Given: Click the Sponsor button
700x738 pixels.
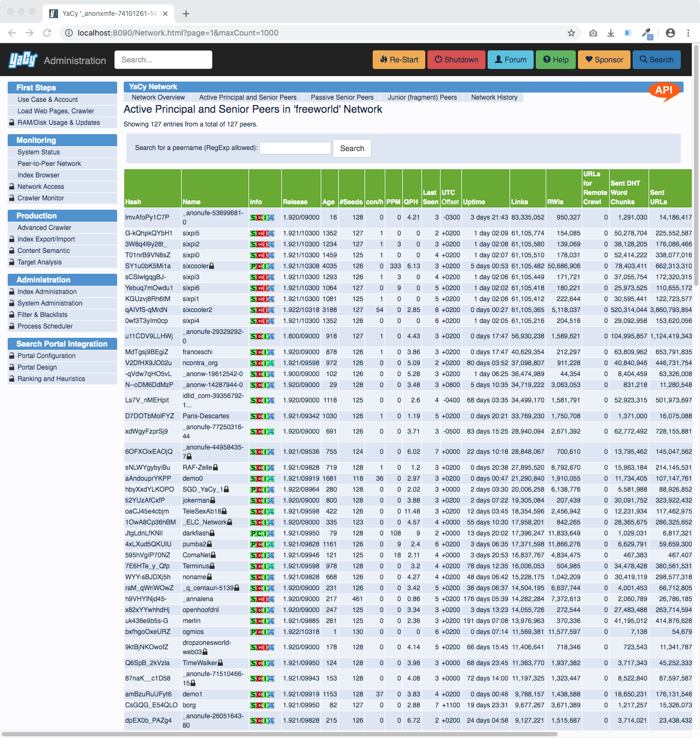Looking at the screenshot, I should 604,60.
